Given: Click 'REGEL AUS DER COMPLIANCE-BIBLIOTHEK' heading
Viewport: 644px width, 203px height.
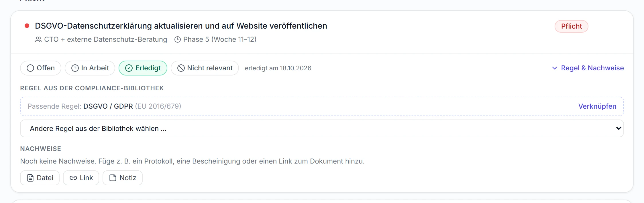Looking at the screenshot, I should point(92,88).
